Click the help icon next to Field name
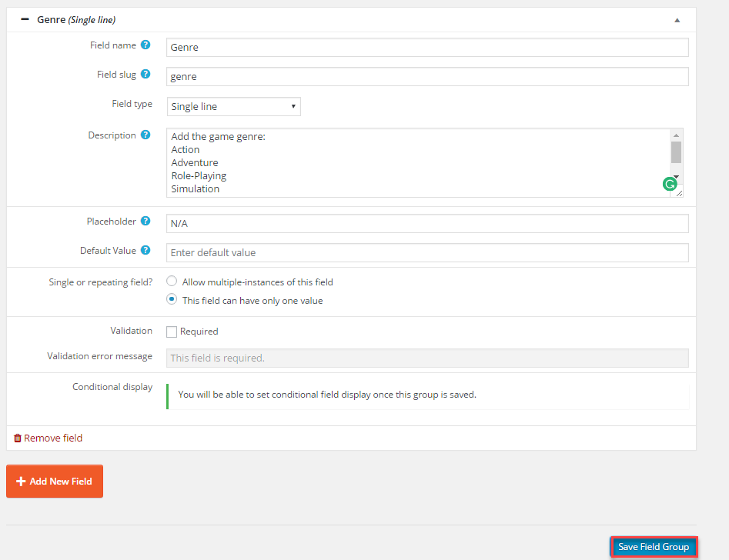This screenshot has height=560, width=729. pos(145,45)
